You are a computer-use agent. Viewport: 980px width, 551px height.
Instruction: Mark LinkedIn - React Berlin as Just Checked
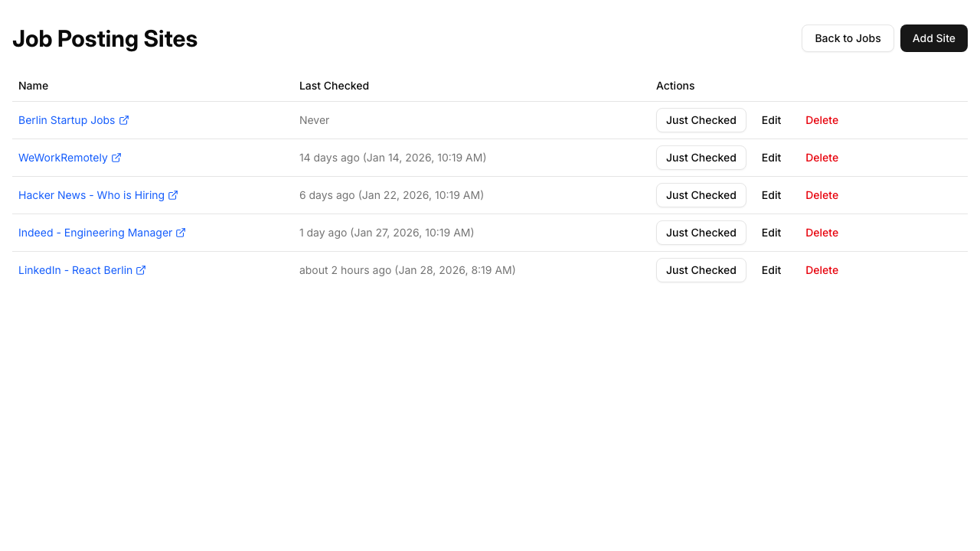(x=701, y=270)
